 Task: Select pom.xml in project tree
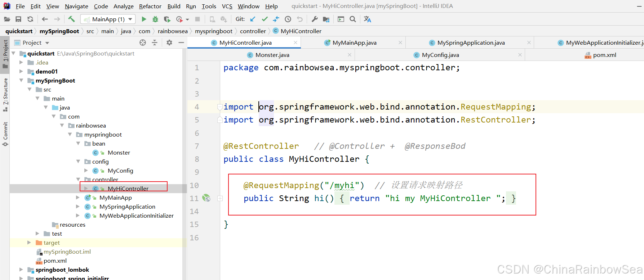[x=55, y=261]
